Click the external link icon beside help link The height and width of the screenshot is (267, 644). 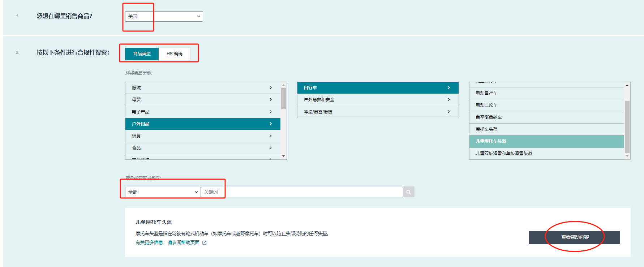pyautogui.click(x=205, y=243)
